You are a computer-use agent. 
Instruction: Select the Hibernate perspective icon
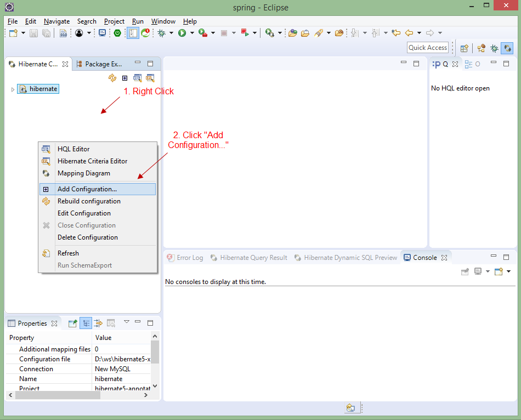(507, 48)
